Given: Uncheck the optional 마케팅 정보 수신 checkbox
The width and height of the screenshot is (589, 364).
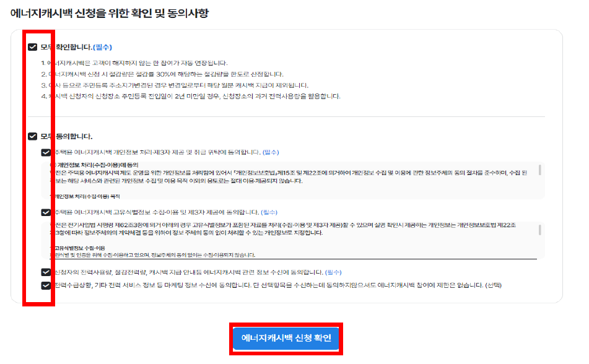Looking at the screenshot, I should 46,285.
